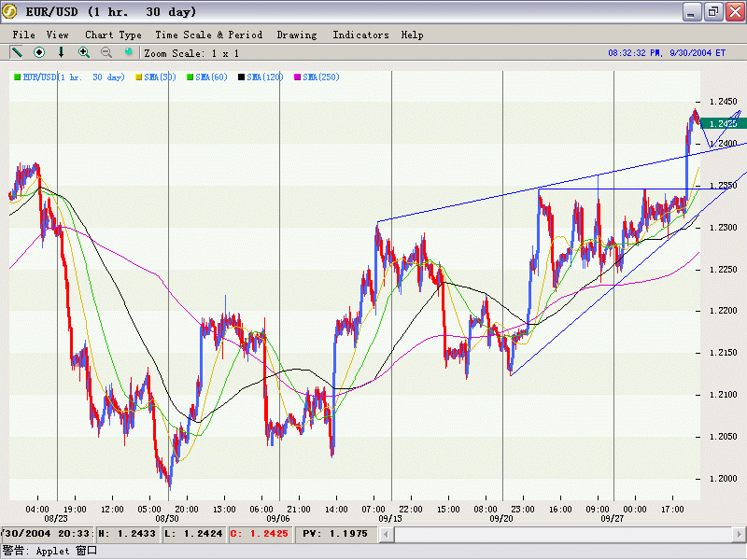Open the Indicators menu
The height and width of the screenshot is (560, 747).
tap(360, 35)
